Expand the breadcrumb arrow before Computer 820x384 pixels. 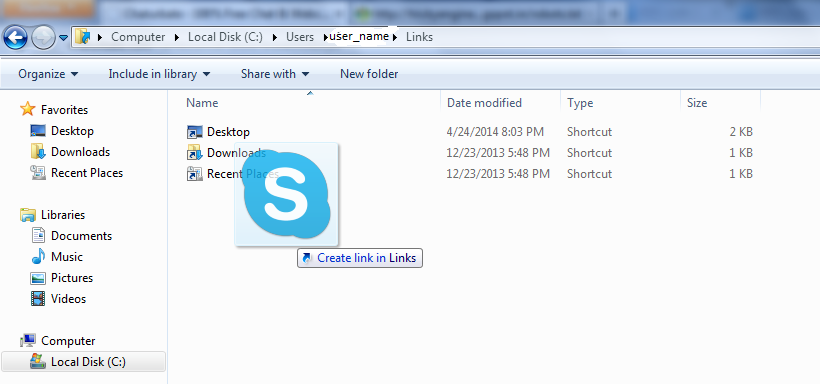[x=100, y=37]
